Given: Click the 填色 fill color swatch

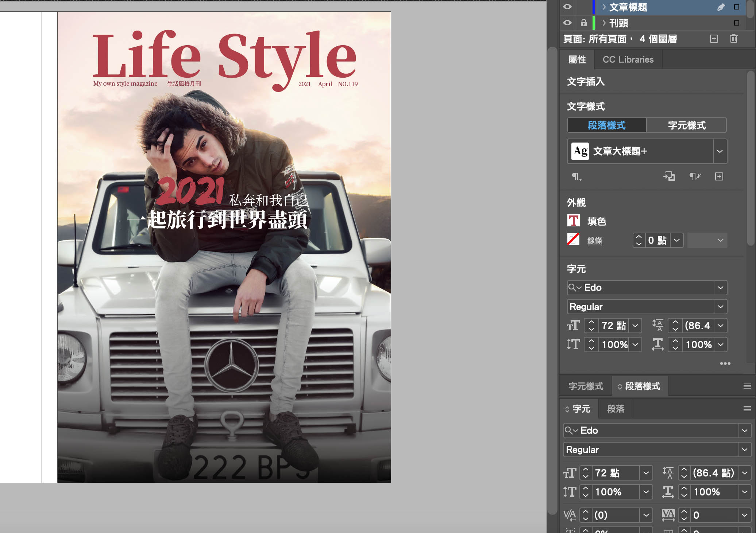Looking at the screenshot, I should tap(573, 221).
